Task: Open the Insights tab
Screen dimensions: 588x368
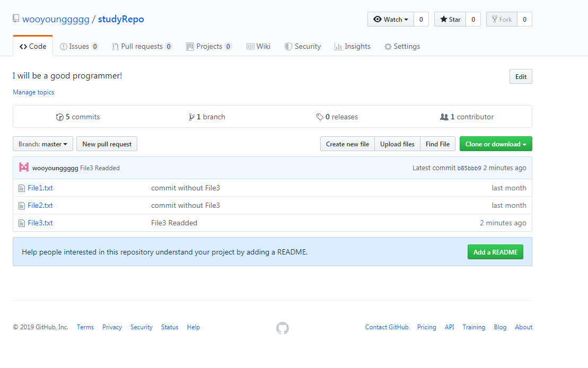Action: tap(353, 47)
